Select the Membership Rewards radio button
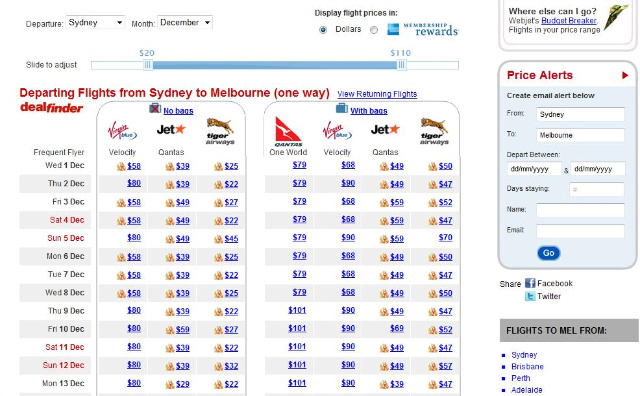Image resolution: width=640 pixels, height=396 pixels. [x=374, y=30]
